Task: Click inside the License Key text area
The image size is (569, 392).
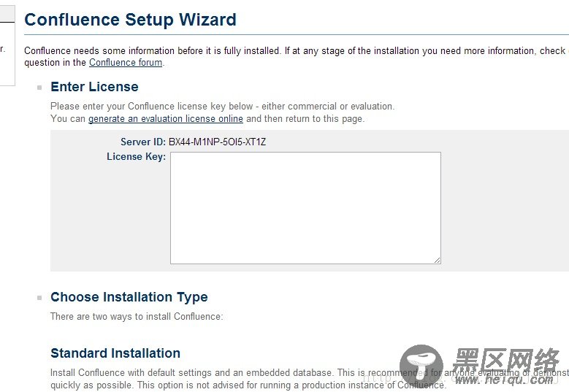Action: 305,208
